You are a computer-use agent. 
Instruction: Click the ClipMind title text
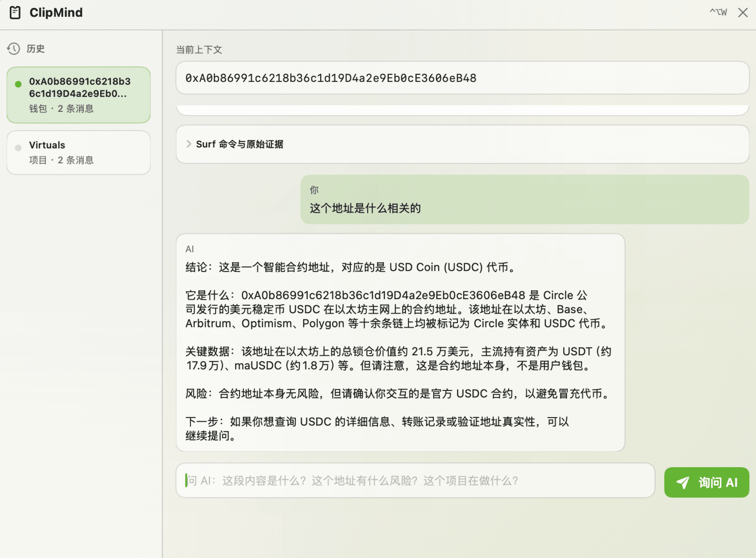pos(56,13)
